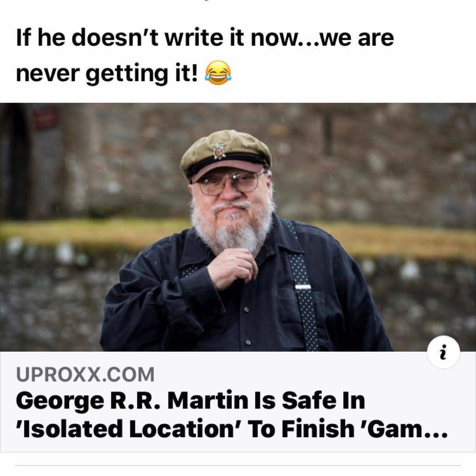Screen dimensions: 476x476
Task: Click the turtle pin on the green cap
Action: (218, 152)
